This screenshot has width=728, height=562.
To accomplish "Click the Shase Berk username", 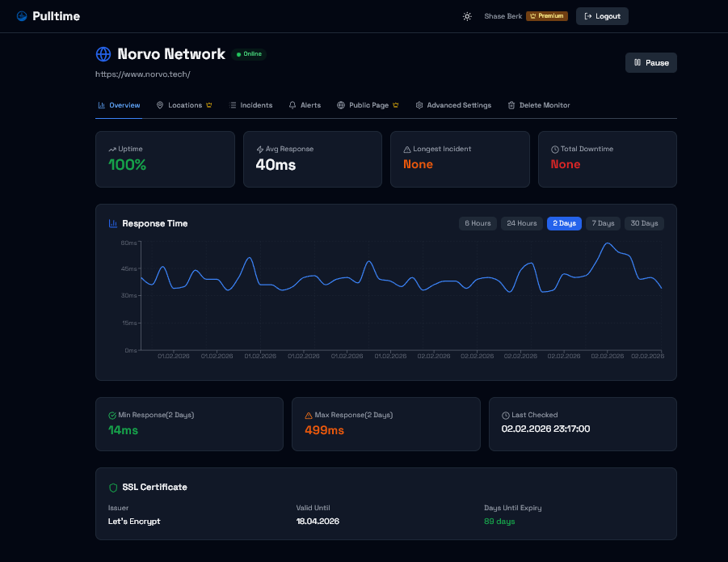I will click(503, 16).
